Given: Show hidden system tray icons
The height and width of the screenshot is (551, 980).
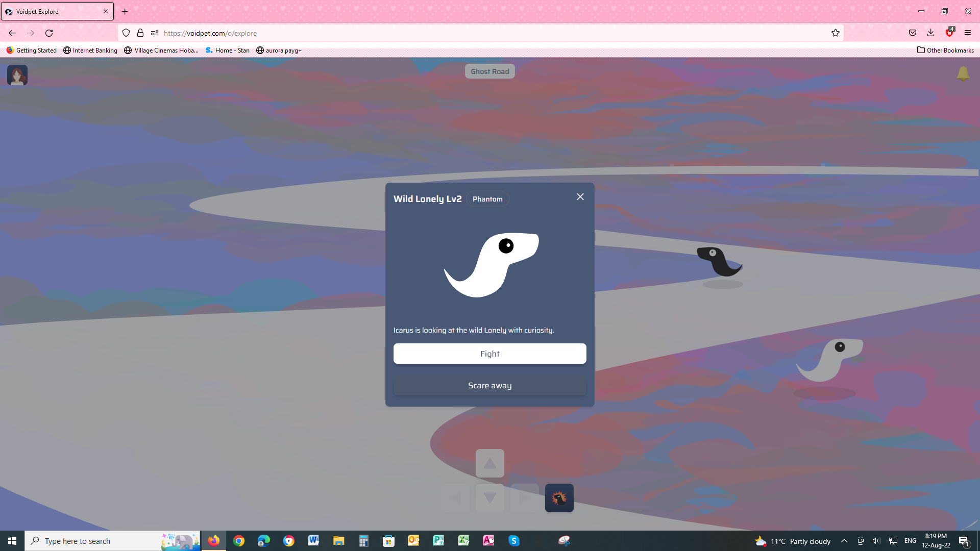Looking at the screenshot, I should (844, 541).
